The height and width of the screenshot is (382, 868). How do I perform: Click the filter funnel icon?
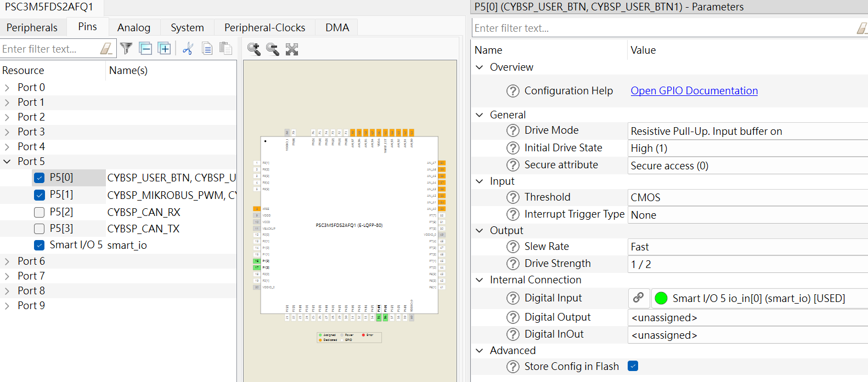(x=126, y=49)
